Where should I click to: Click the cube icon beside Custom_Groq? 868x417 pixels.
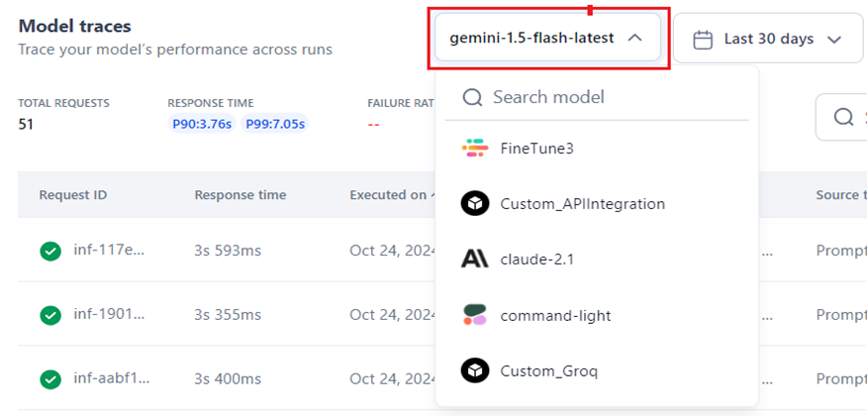(x=475, y=370)
